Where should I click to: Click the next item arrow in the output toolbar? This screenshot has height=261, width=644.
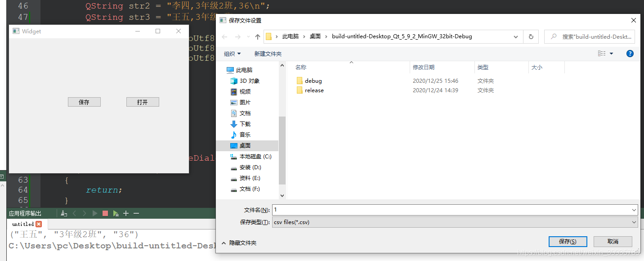point(85,213)
